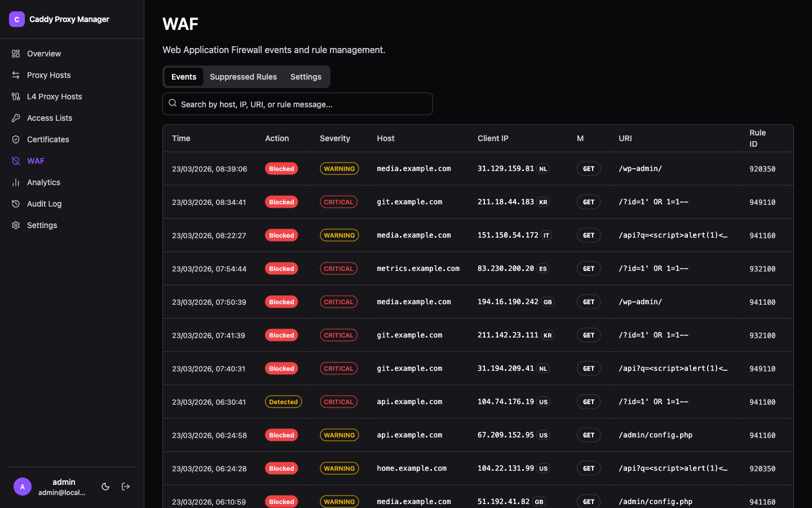
Task: Navigate to Proxy Hosts using its sidebar icon
Action: click(16, 75)
